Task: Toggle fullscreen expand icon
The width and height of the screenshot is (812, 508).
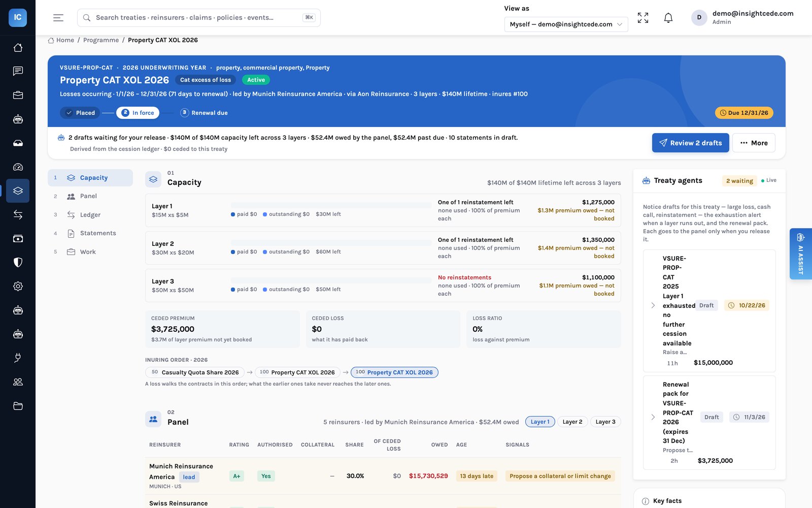Action: (643, 18)
